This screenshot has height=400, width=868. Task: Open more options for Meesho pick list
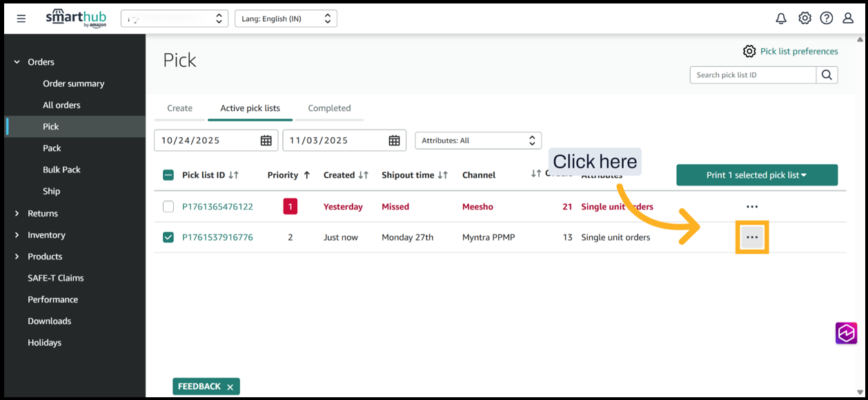(x=752, y=207)
